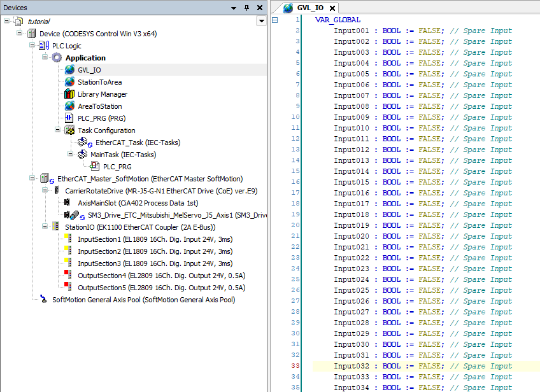Click the Devices panel title
Image resolution: width=540 pixels, height=392 pixels.
coord(15,8)
